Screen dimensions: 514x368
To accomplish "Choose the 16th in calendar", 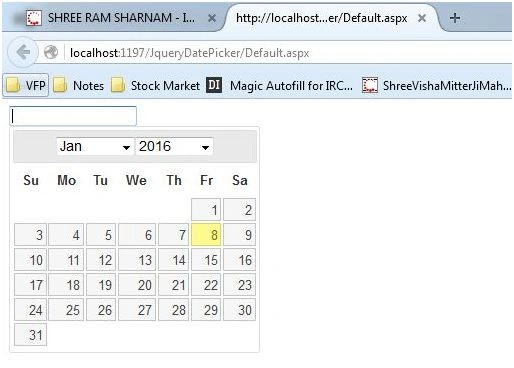I will pyautogui.click(x=239, y=260).
